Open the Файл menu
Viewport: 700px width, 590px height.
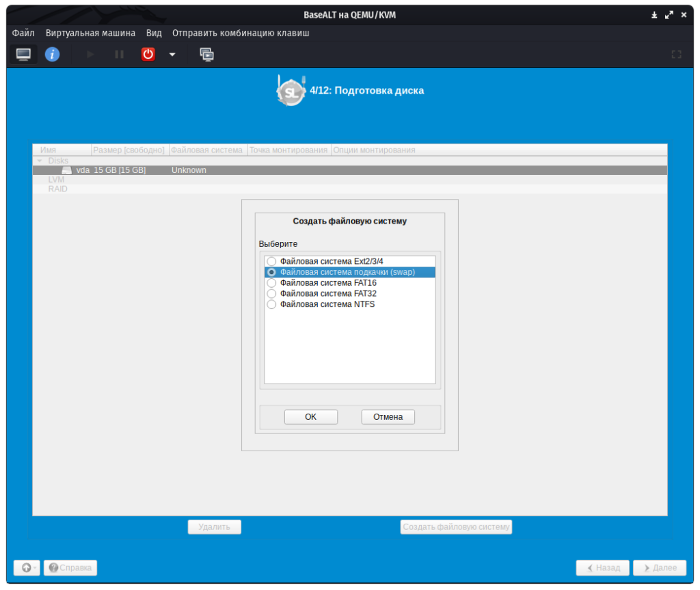click(23, 33)
